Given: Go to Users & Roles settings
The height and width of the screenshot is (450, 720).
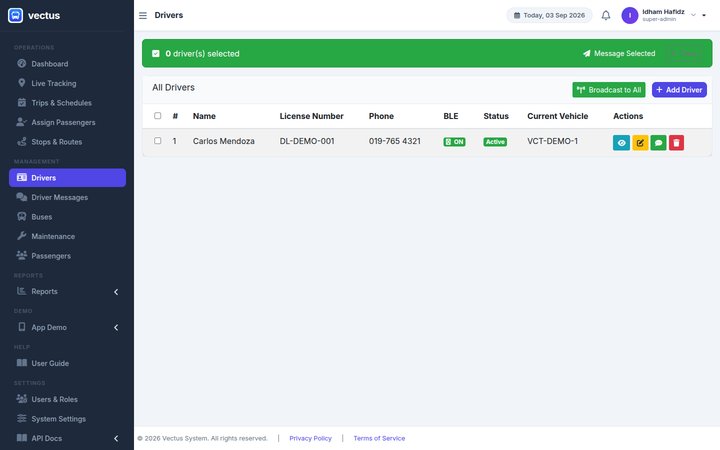Looking at the screenshot, I should (67, 399).
